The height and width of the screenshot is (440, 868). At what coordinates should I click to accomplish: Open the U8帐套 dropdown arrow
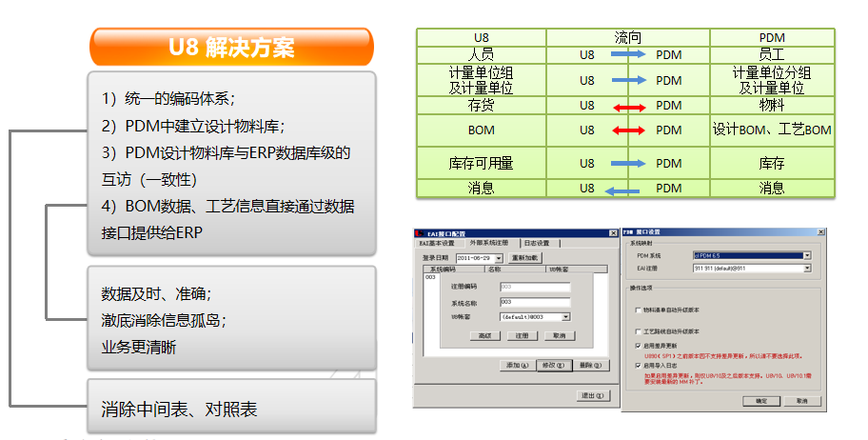[x=565, y=317]
